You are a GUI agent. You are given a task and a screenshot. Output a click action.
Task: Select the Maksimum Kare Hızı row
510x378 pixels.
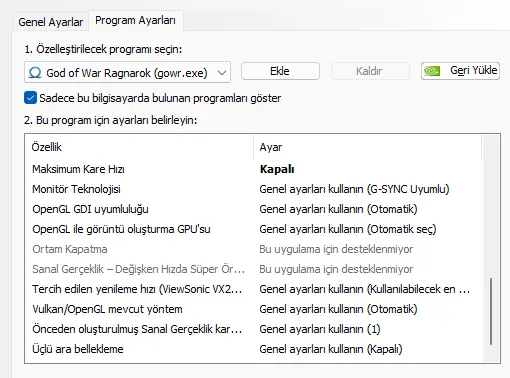[x=253, y=169]
